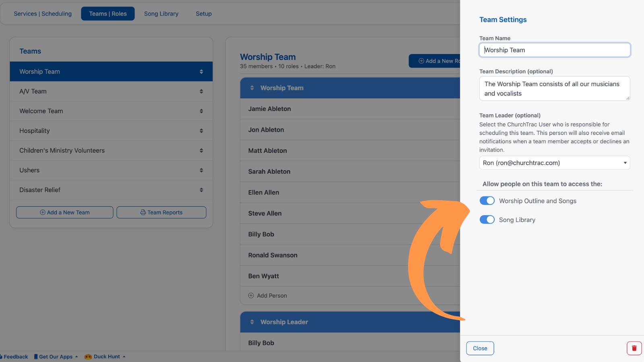This screenshot has height=362, width=644.
Task: Open the Feedback link in footer
Action: point(14,357)
